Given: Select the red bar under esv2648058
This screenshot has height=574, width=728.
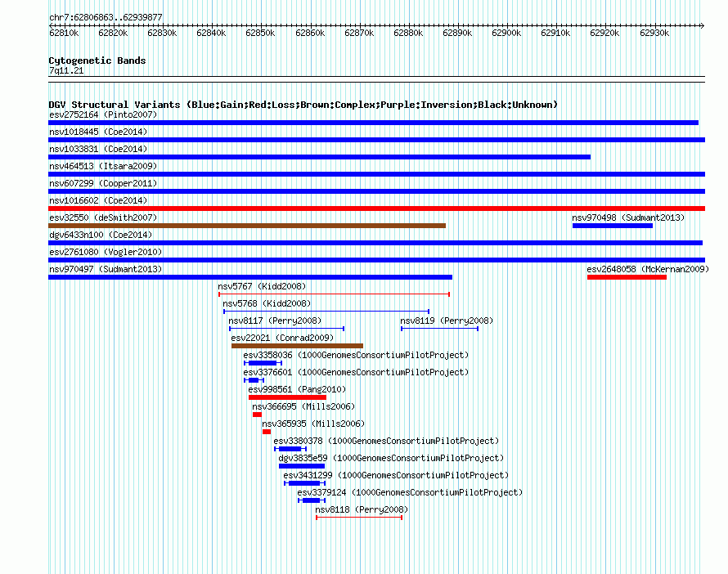Looking at the screenshot, I should pyautogui.click(x=627, y=277).
